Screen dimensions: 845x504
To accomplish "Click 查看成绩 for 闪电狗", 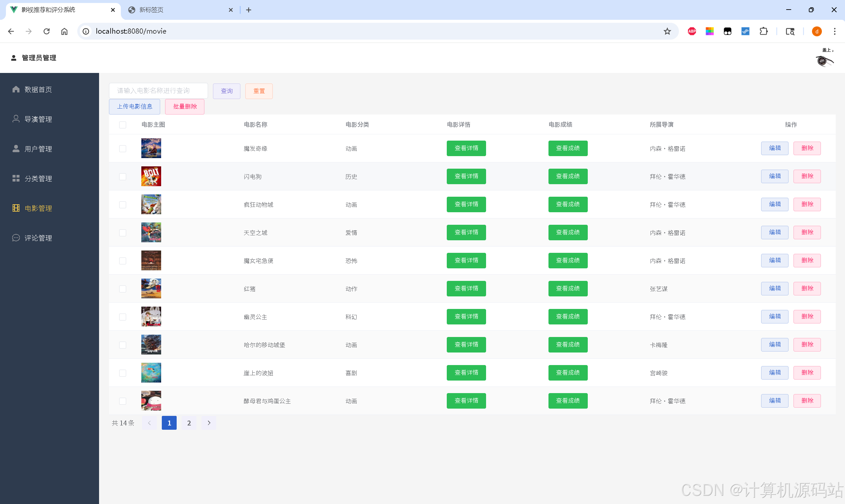I will (x=568, y=176).
